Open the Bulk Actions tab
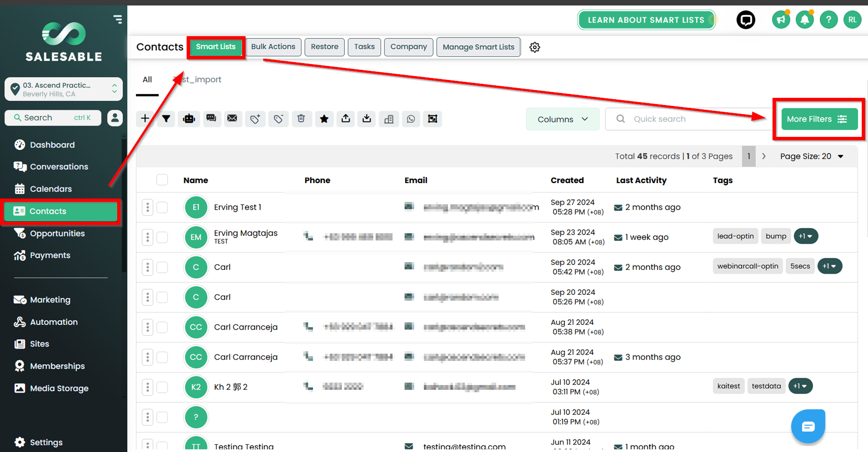Viewport: 868px width, 452px height. coord(273,47)
